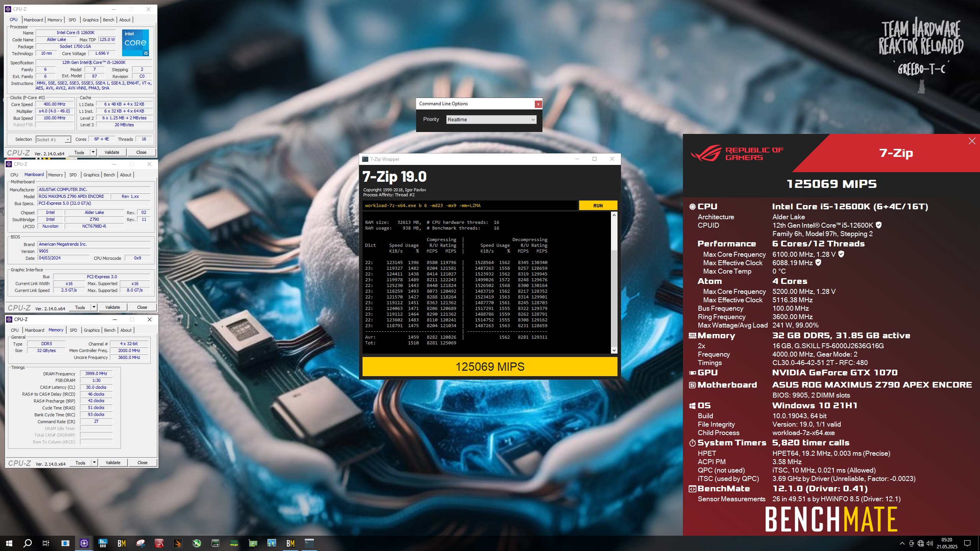The image size is (980, 551).
Task: Click verified shield beside 6100.00 MHz, 1.28 V
Action: click(841, 254)
